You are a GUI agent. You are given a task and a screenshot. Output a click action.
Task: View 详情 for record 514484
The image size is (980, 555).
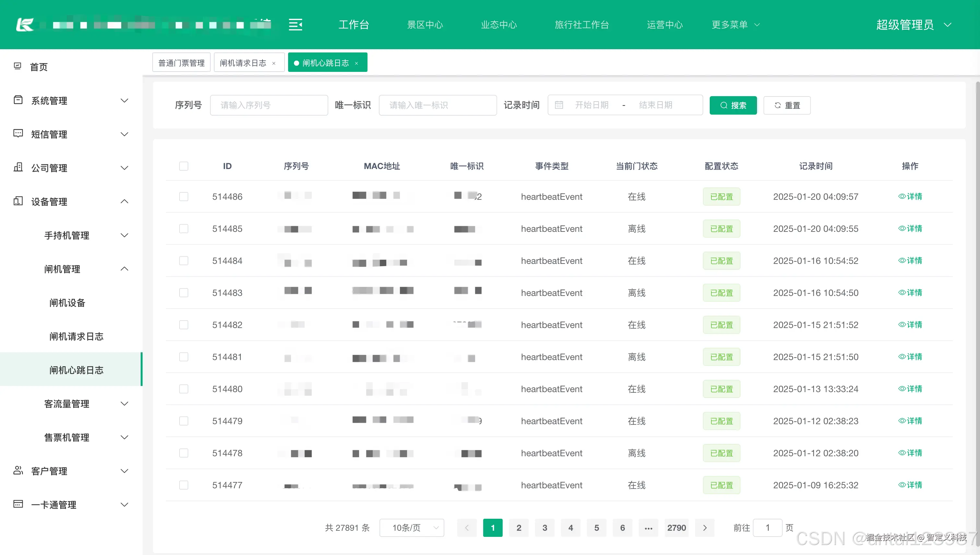tap(910, 261)
